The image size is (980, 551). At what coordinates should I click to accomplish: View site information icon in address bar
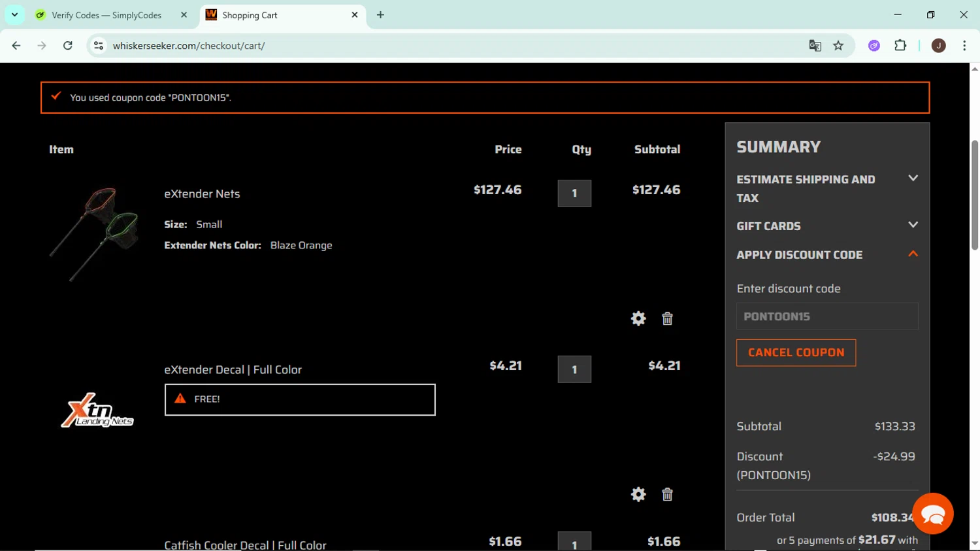tap(99, 46)
